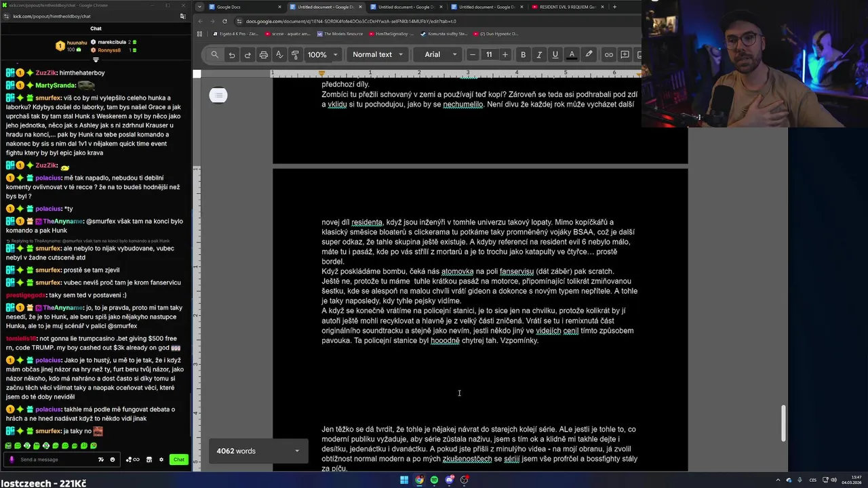
Task: Open The Models Resource bookmark
Action: coord(338,33)
